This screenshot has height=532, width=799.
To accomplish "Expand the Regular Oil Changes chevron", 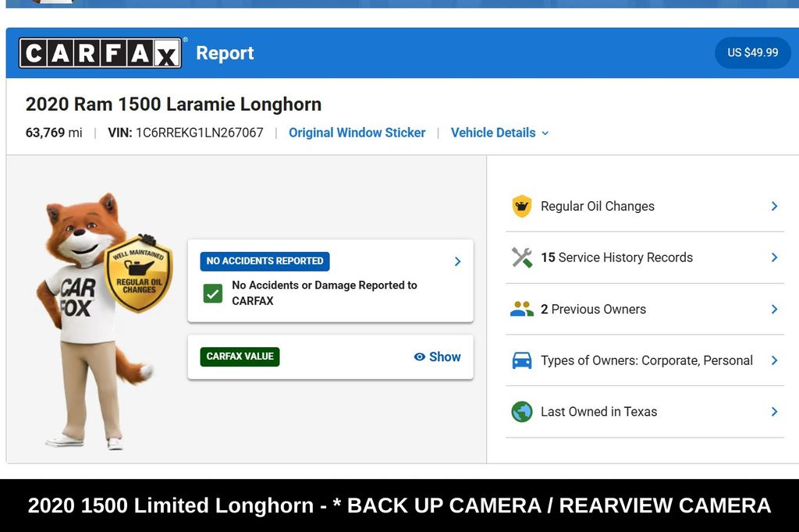I will pos(774,206).
